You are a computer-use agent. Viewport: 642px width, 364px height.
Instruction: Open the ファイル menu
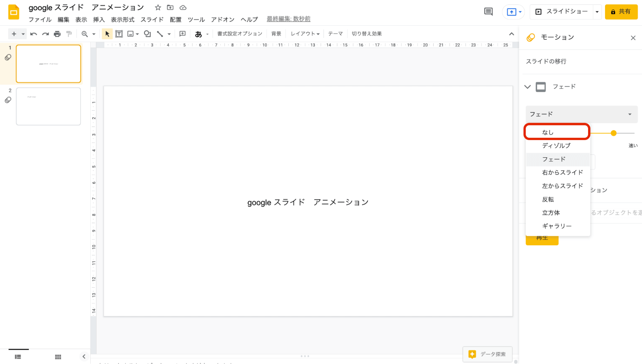pos(40,20)
